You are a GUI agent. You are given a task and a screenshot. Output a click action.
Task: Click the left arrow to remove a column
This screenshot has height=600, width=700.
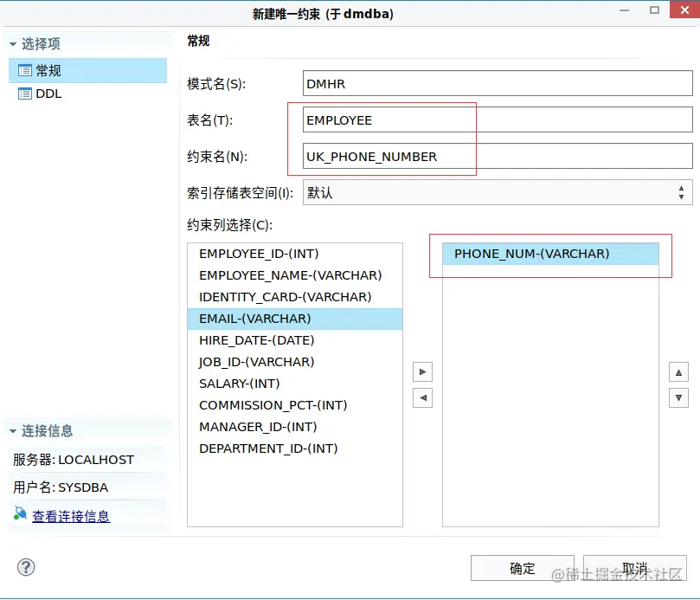tap(422, 397)
